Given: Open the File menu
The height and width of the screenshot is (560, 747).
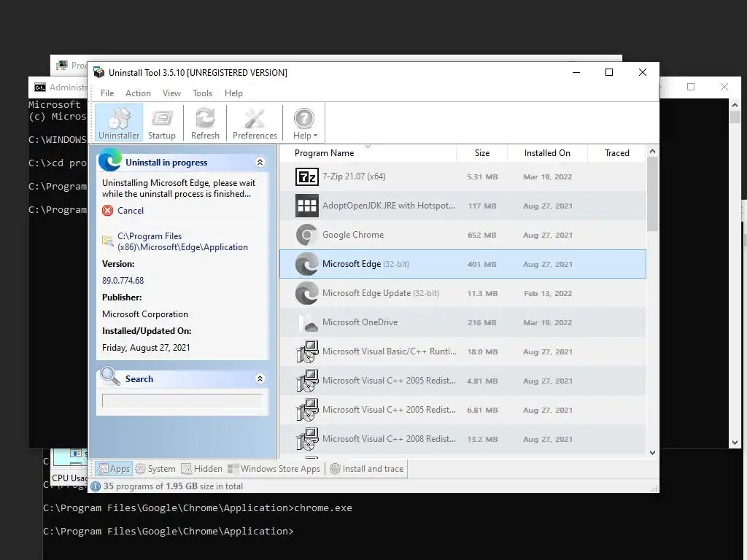Looking at the screenshot, I should [x=107, y=93].
